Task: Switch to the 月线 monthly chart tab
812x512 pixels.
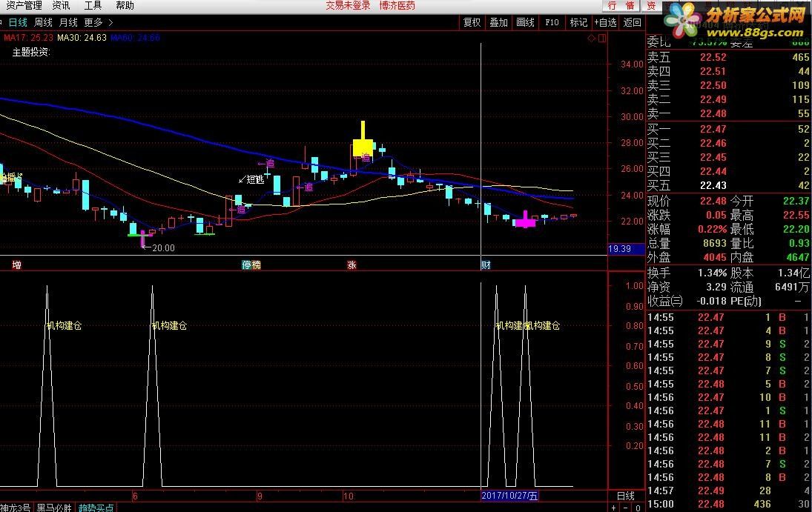Action: 68,22
